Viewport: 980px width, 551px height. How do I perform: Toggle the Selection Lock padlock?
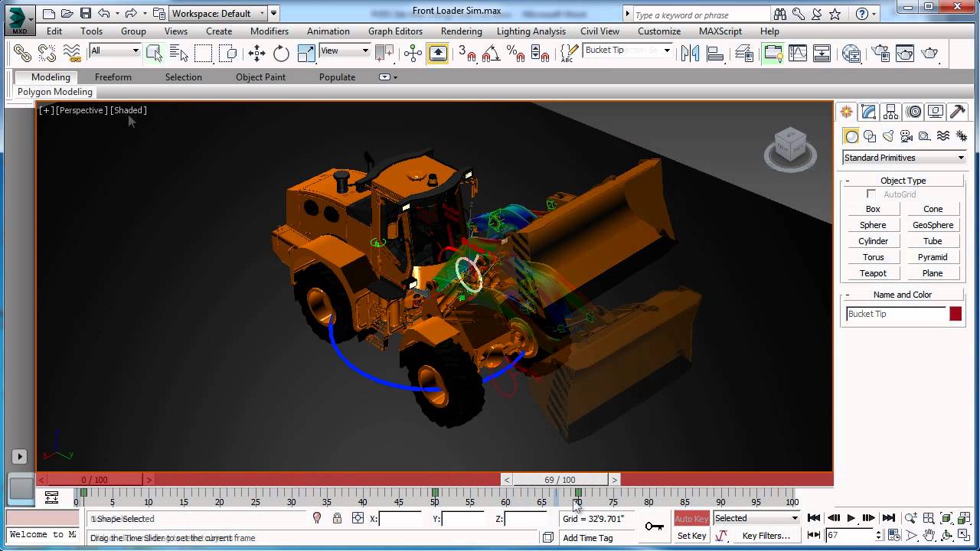(337, 518)
